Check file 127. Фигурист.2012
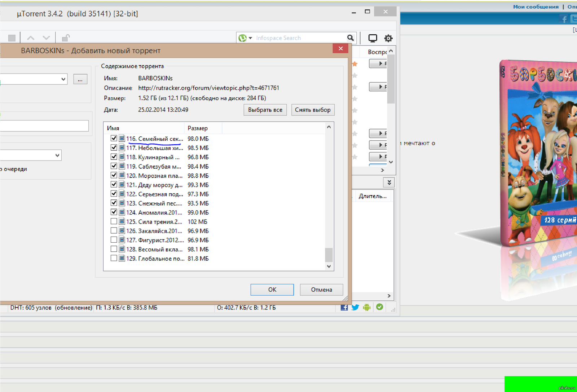The image size is (577, 392). coord(114,240)
